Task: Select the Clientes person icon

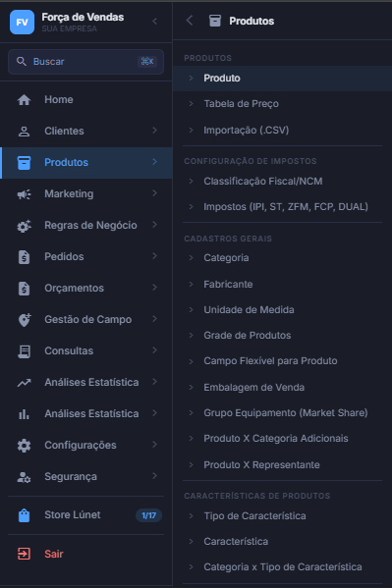Action: (24, 132)
